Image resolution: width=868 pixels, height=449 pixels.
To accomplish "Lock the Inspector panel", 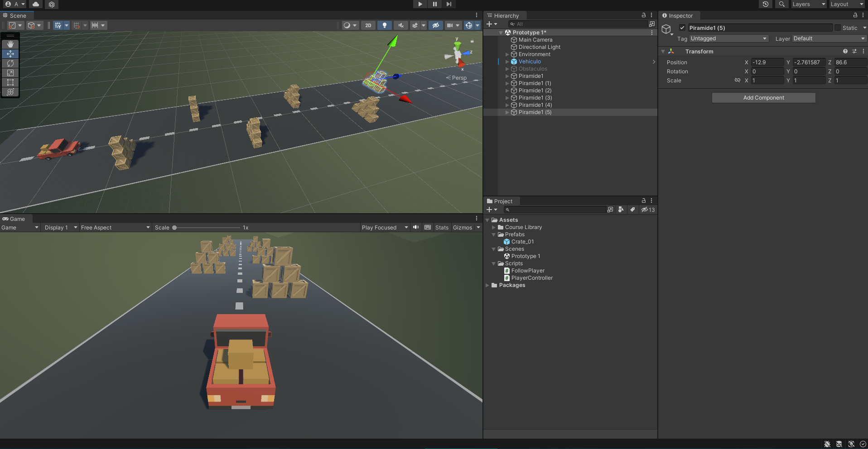I will tap(855, 15).
